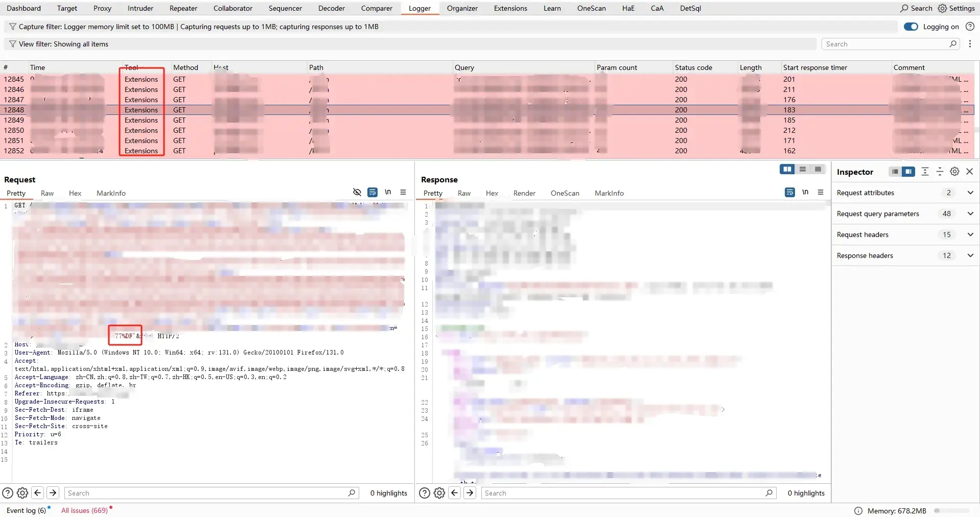This screenshot has width=980, height=517.
Task: Open All issues (669)
Action: pyautogui.click(x=84, y=510)
